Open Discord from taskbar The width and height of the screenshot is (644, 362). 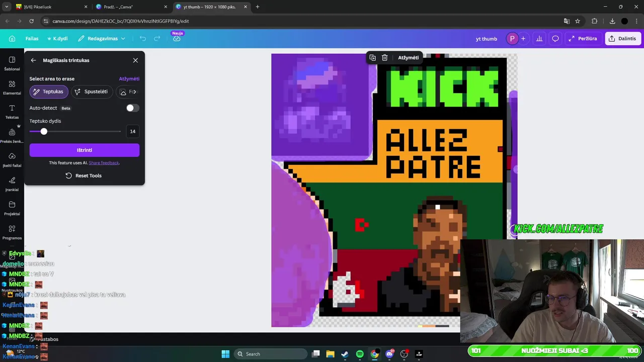pos(389,354)
